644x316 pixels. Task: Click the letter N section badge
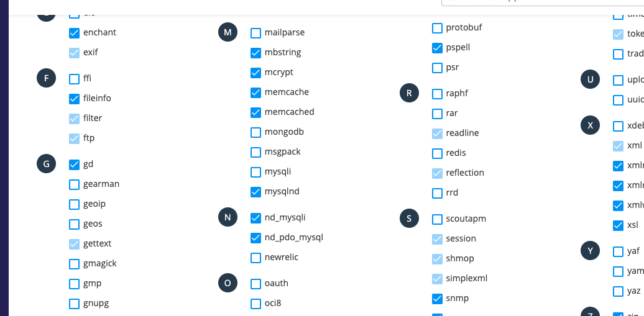[228, 217]
